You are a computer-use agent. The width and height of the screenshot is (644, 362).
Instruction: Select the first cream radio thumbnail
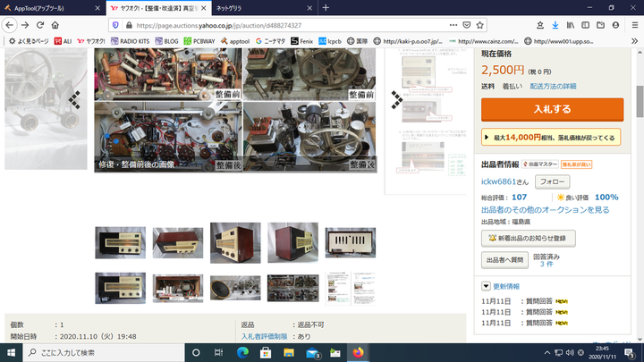(120, 242)
